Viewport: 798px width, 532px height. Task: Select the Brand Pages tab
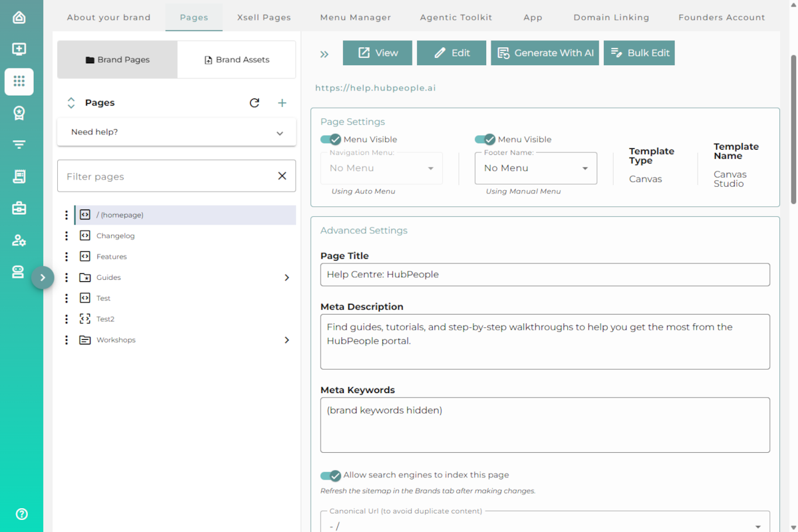click(118, 60)
